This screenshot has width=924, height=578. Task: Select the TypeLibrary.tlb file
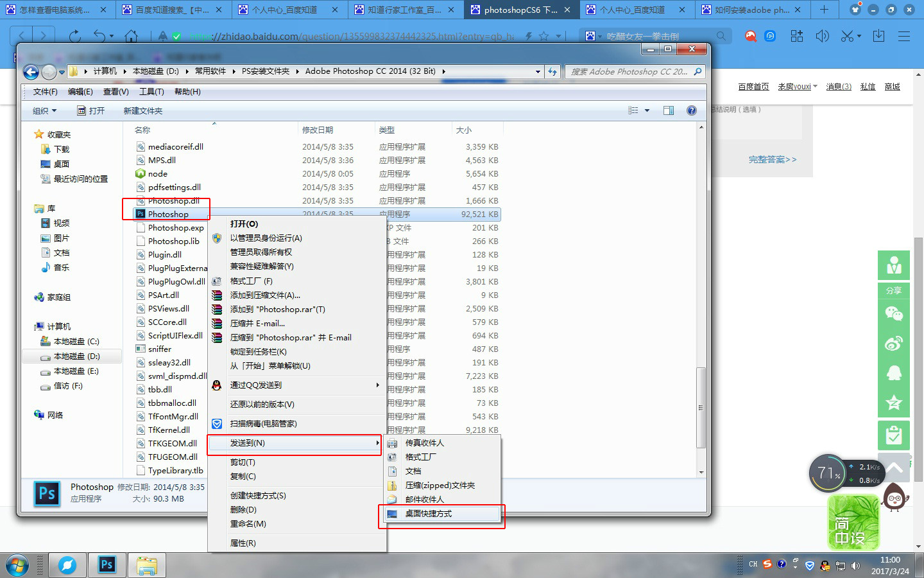(170, 471)
